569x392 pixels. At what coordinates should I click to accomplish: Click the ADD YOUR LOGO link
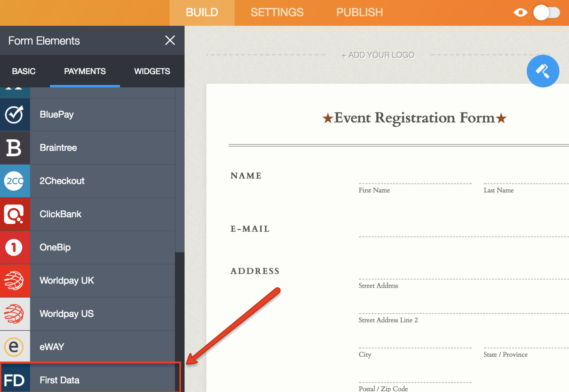378,55
